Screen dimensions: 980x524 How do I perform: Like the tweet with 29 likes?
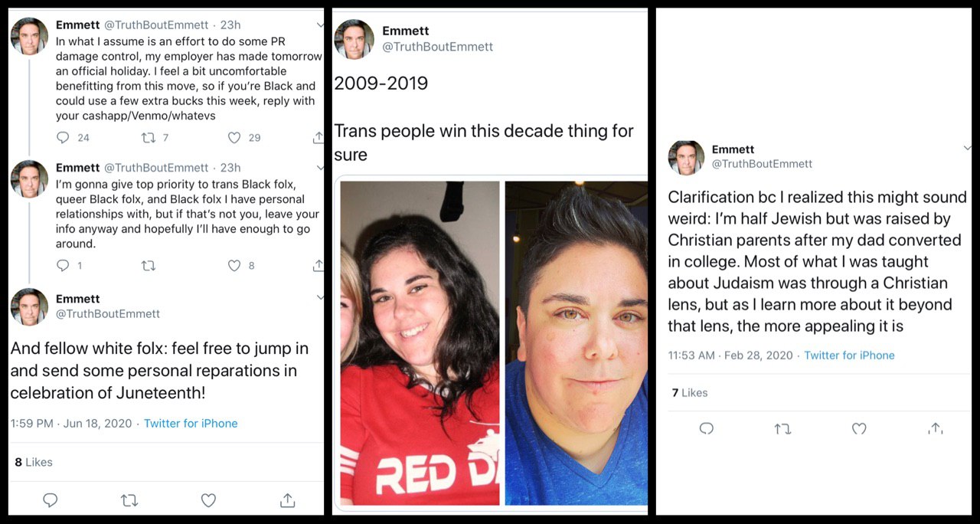tap(234, 138)
